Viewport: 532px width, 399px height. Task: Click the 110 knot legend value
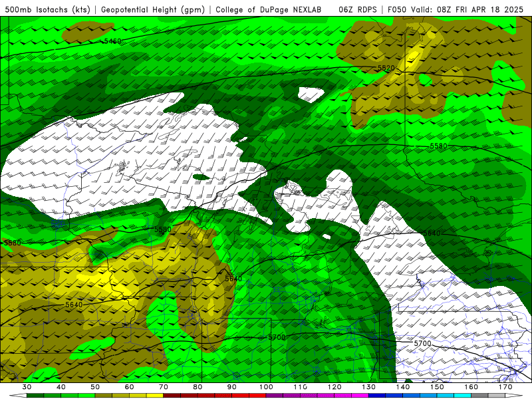click(301, 387)
